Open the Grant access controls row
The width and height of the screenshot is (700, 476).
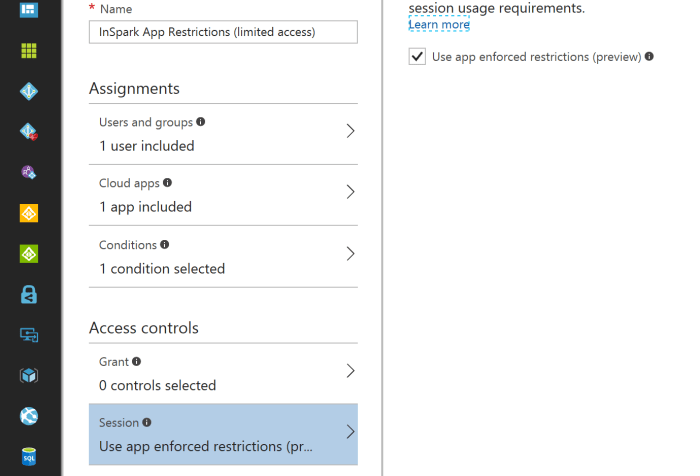click(223, 373)
